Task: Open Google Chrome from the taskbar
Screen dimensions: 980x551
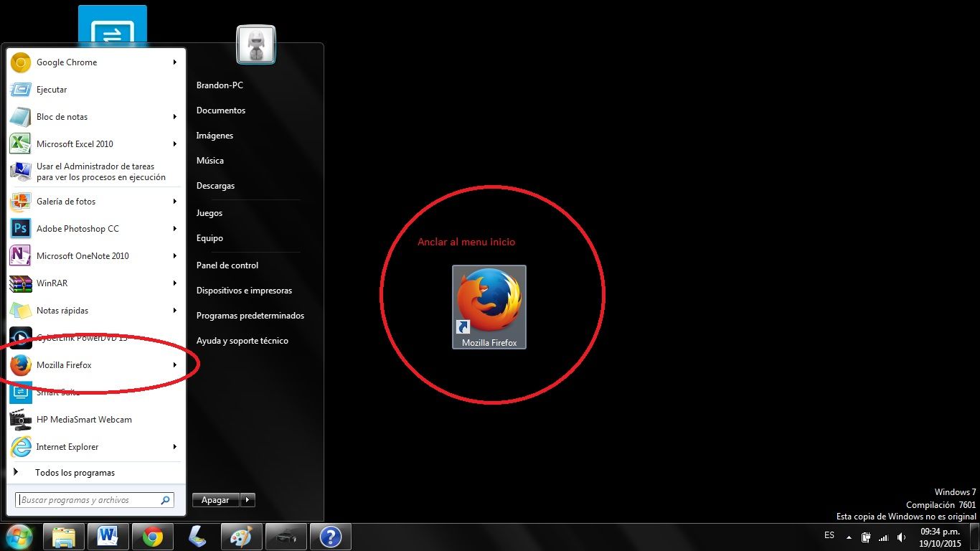Action: [152, 537]
